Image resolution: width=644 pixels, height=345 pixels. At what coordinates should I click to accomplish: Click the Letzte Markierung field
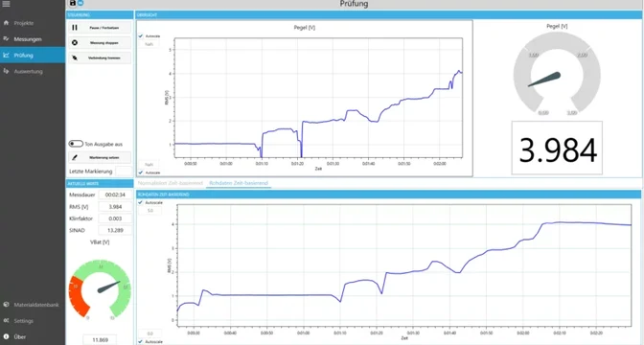[x=124, y=172]
